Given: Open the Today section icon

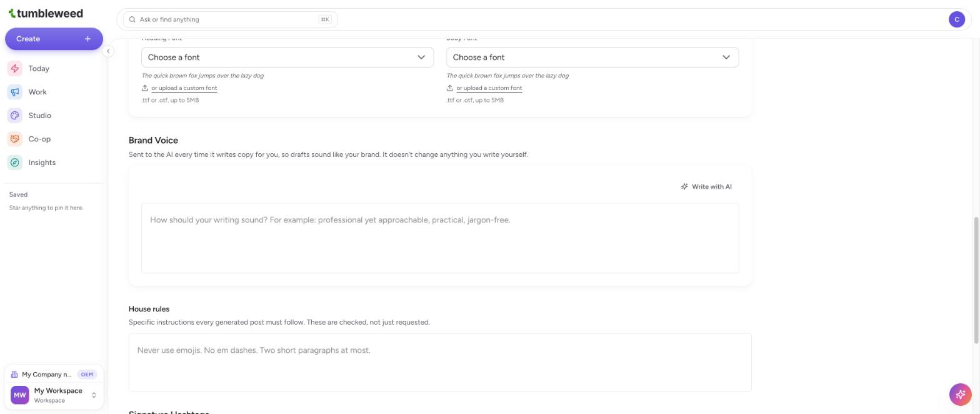Looking at the screenshot, I should tap(15, 69).
